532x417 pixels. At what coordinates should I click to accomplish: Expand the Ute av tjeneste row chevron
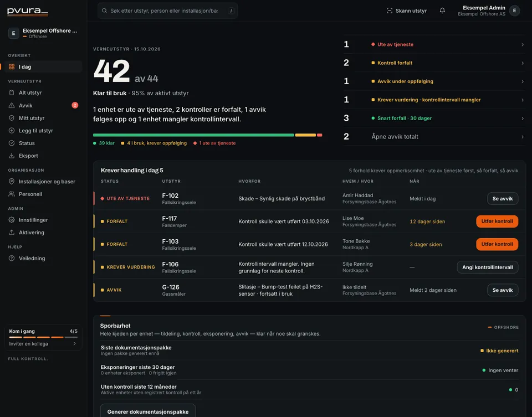[x=523, y=44]
